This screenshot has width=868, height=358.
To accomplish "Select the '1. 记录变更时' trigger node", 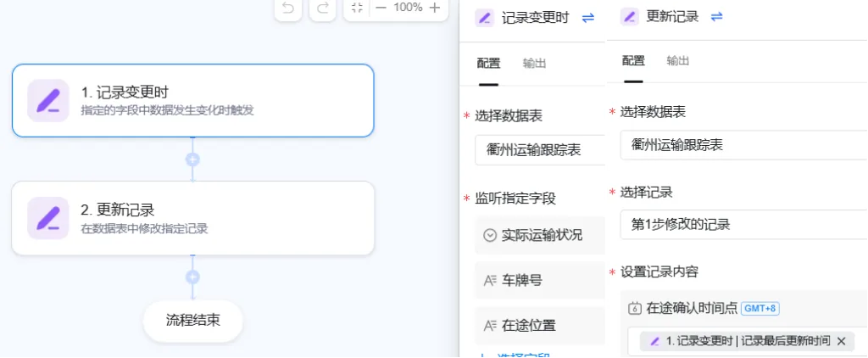I will pos(192,100).
